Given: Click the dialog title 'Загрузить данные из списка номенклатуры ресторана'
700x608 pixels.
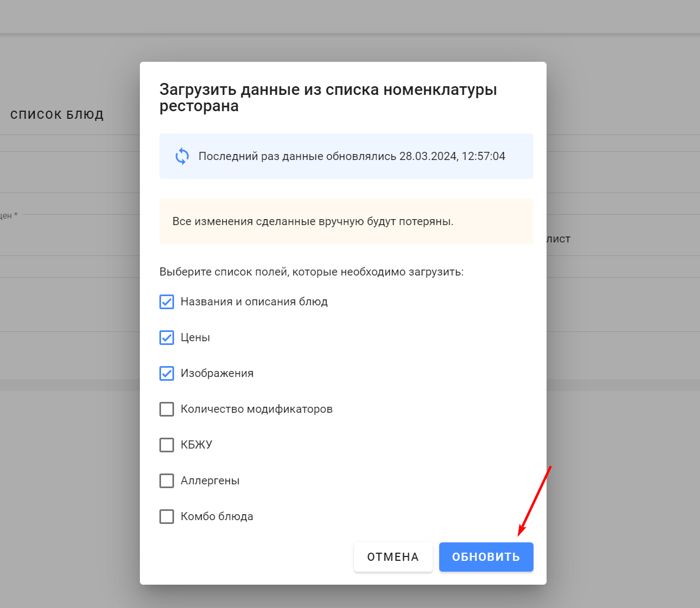Looking at the screenshot, I should [328, 98].
